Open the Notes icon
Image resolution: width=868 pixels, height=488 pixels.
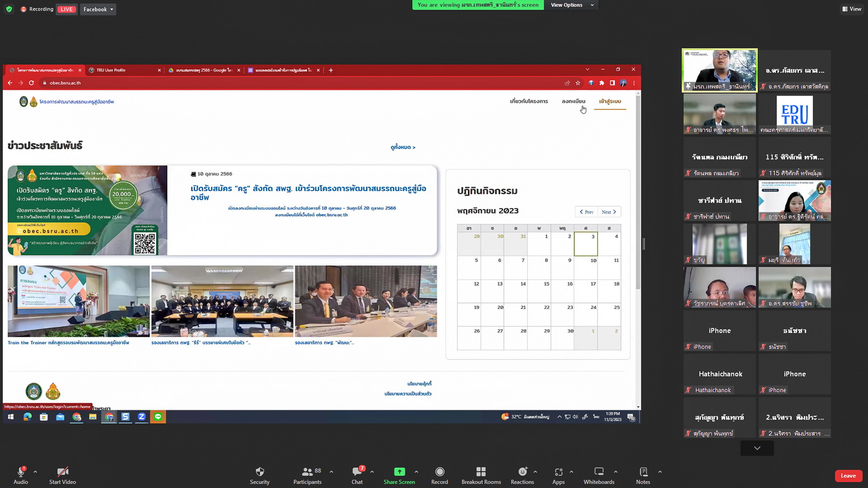[x=643, y=472]
